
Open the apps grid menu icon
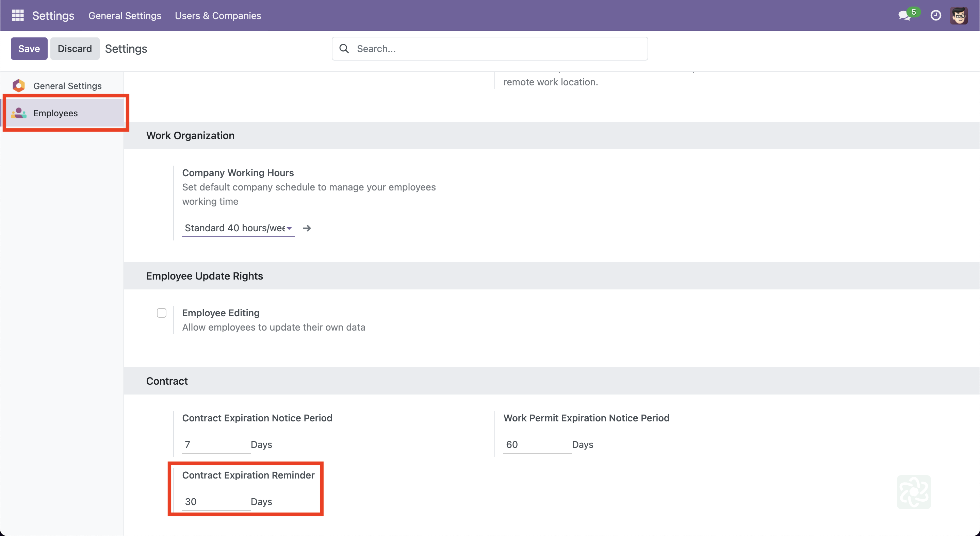tap(18, 16)
